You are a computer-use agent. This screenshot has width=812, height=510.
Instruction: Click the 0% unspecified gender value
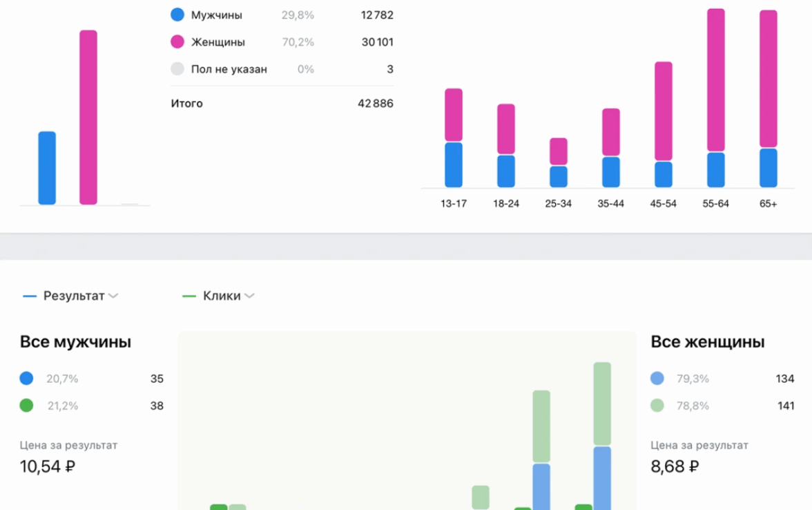pos(305,69)
